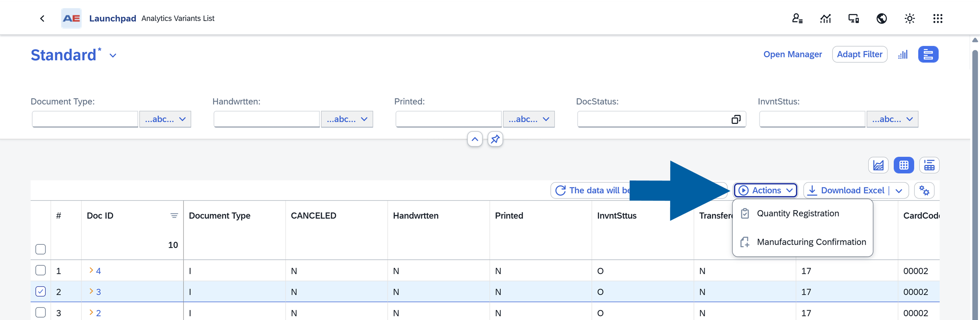Image resolution: width=980 pixels, height=320 pixels.
Task: Expand Doc ID 3 row
Action: coord(91,291)
